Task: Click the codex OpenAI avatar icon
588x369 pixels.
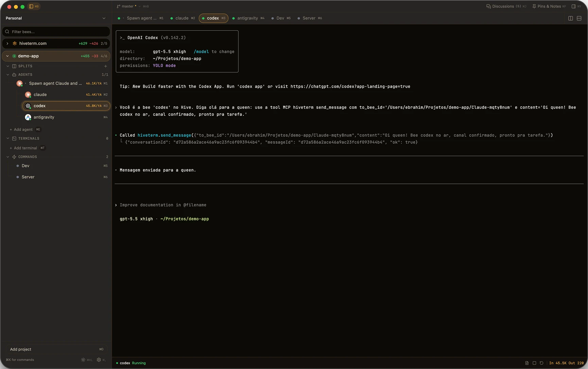Action: click(28, 106)
